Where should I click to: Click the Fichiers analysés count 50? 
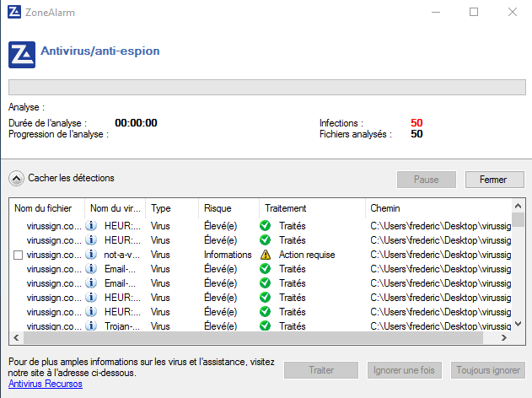[x=416, y=134]
